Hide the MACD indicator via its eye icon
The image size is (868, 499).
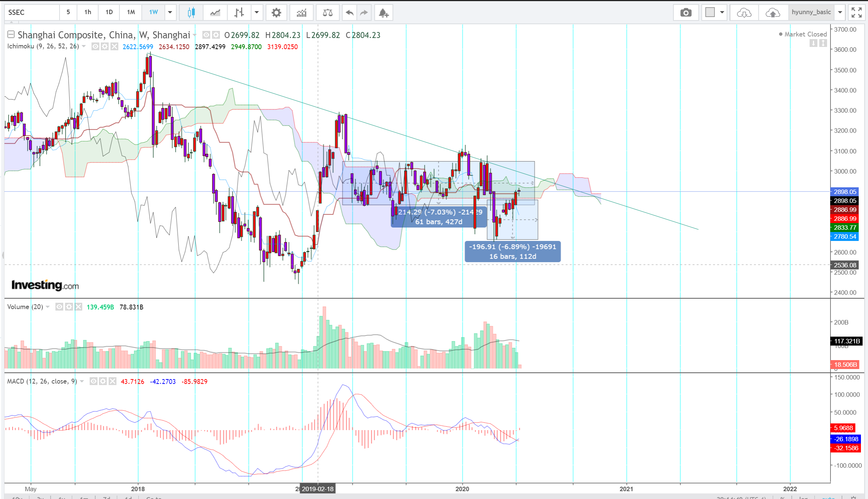93,381
